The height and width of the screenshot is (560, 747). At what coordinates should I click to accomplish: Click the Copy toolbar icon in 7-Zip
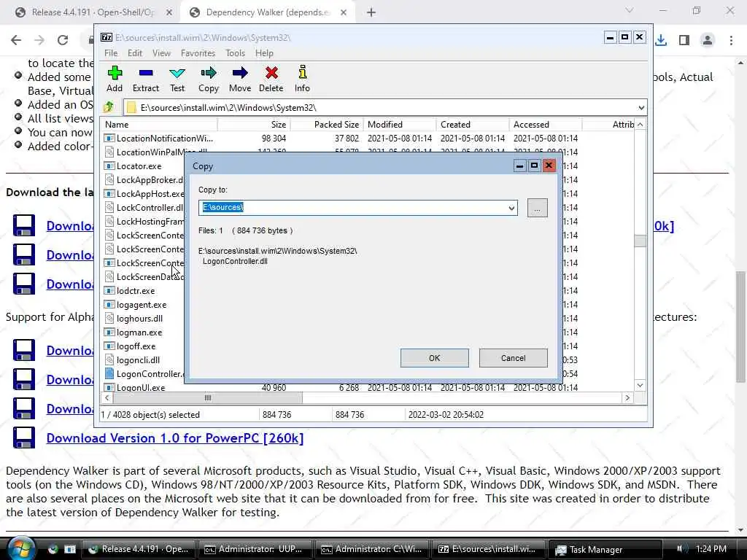point(208,73)
